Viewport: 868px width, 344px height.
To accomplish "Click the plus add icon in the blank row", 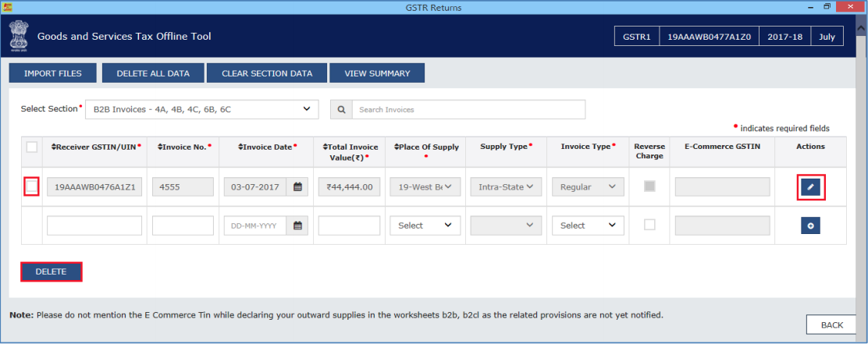I will tap(810, 225).
